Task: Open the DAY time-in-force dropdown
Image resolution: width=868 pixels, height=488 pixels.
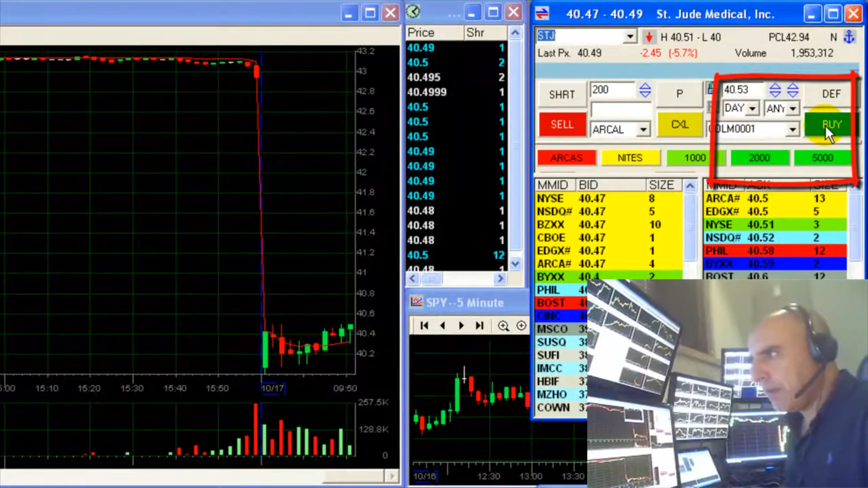Action: click(752, 108)
